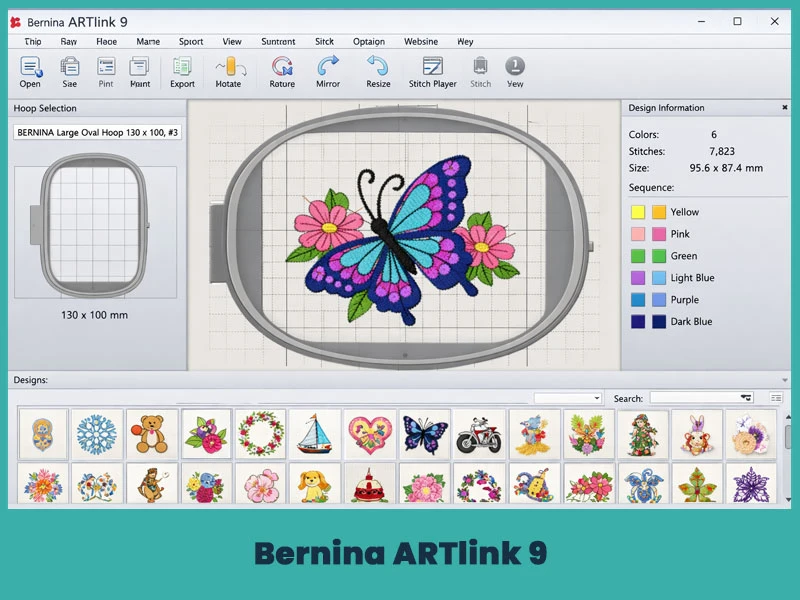This screenshot has width=800, height=600.
Task: Click the hoop preview image
Action: click(95, 232)
